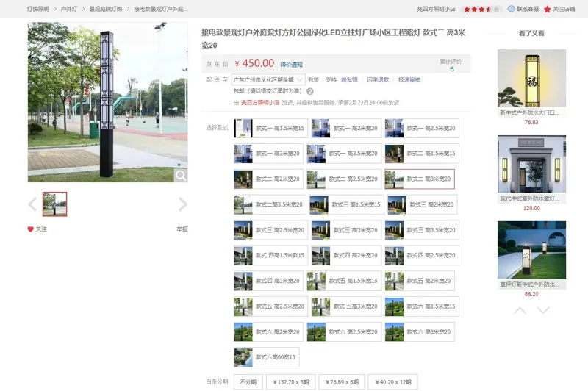Pick style 款式六高60宽15
This screenshot has width=588, height=391.
[x=267, y=357]
